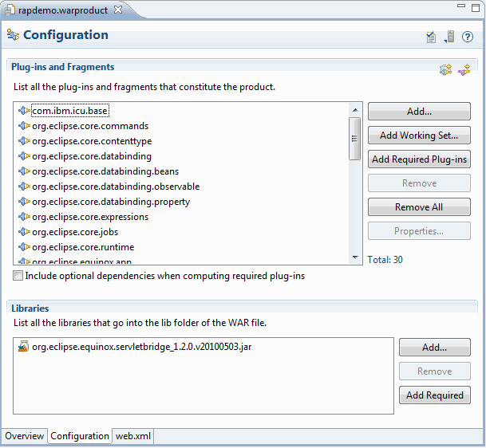
Task: Click icon beside org.eclipse.core.databinding.observable
Action: [x=24, y=187]
